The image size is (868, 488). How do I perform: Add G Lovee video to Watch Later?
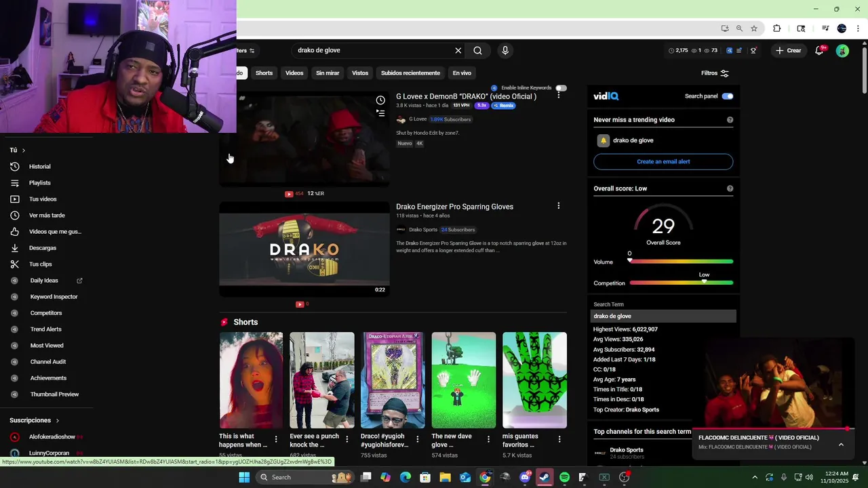point(380,100)
